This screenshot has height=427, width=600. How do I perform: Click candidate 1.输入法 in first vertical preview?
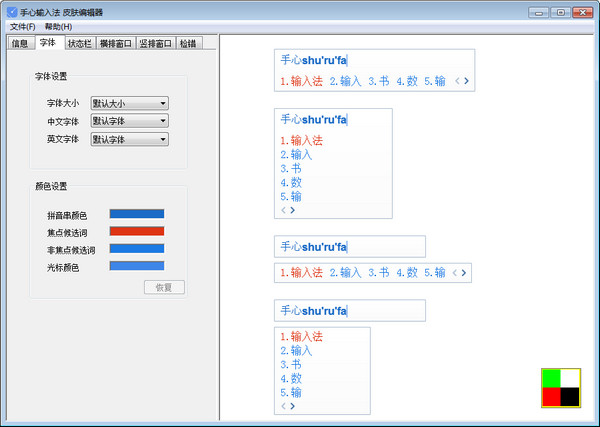tap(302, 141)
